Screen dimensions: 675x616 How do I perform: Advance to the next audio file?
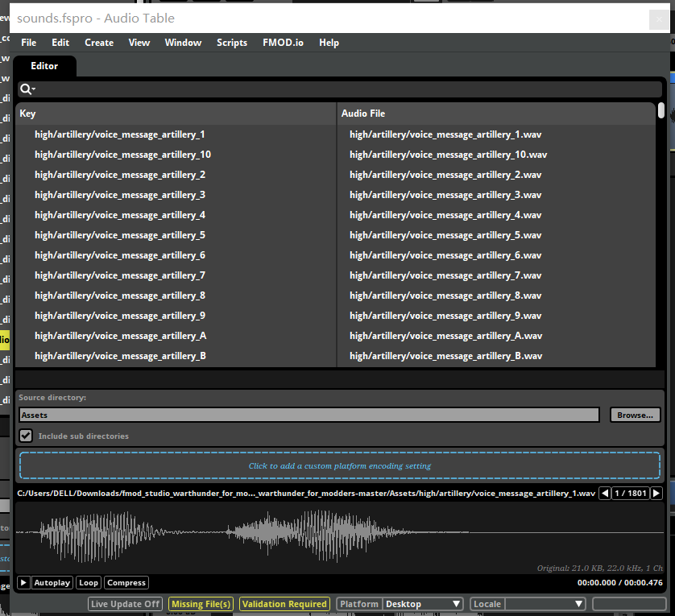(656, 493)
